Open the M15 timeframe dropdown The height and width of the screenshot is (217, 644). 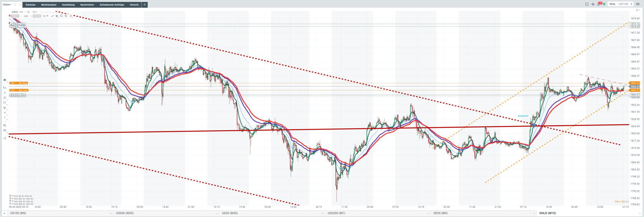tap(35, 12)
